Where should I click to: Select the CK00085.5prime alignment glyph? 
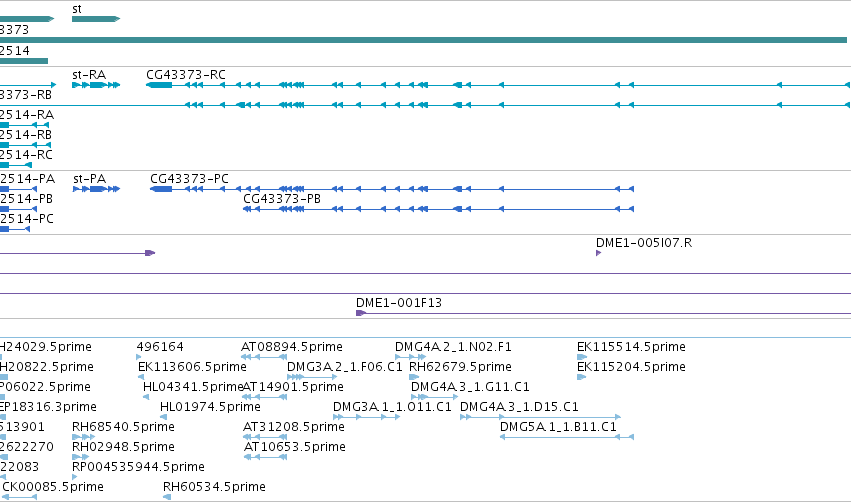click(20, 497)
